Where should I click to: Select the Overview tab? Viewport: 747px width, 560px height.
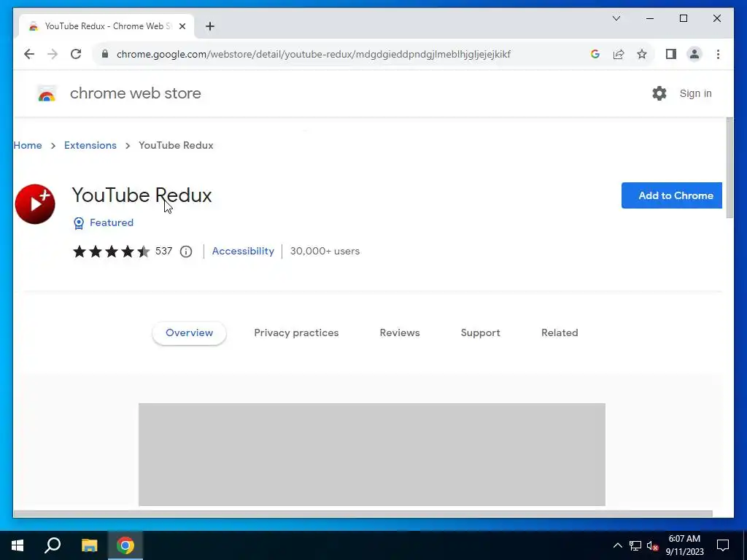[x=189, y=332]
